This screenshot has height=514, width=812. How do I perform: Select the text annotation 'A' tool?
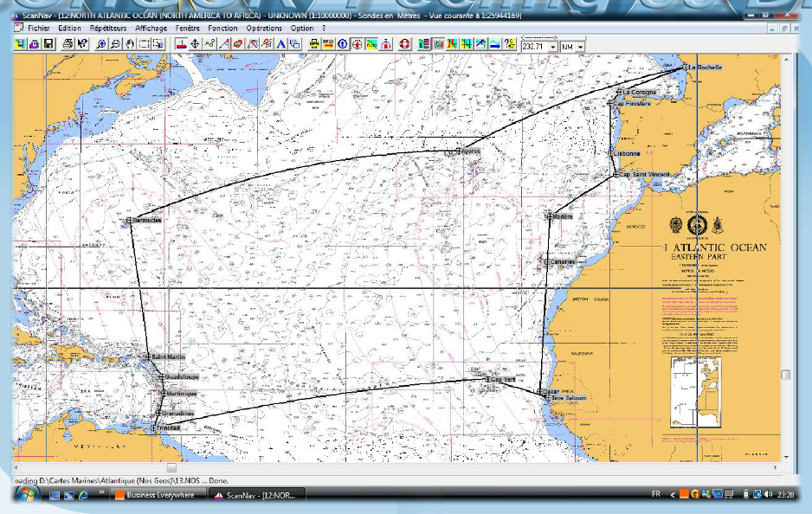coord(281,44)
